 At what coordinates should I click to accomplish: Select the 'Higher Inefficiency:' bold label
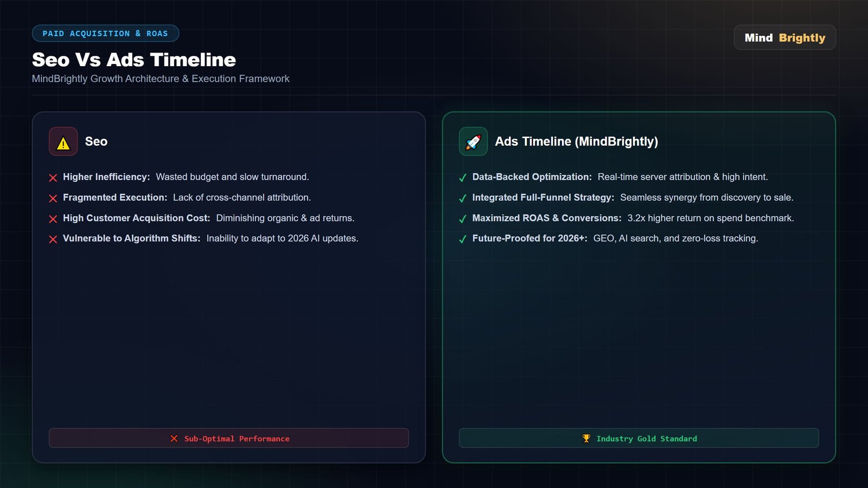106,177
